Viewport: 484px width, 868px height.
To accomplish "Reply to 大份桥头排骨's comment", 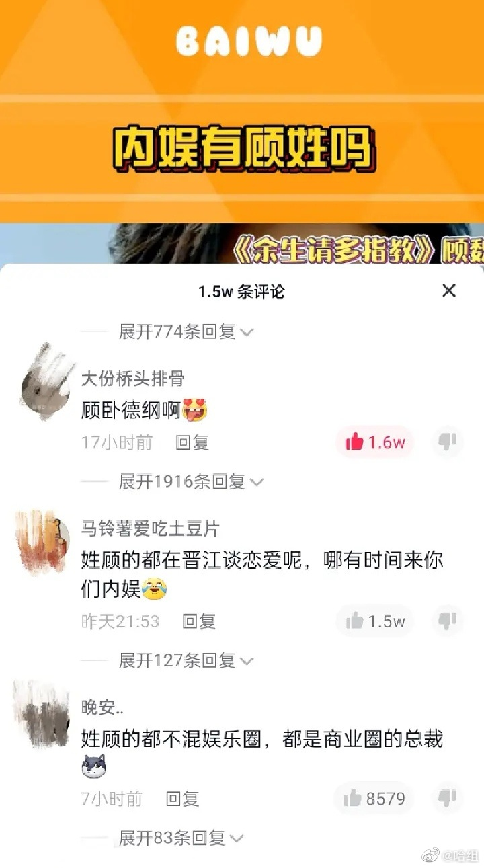I will coord(192,442).
